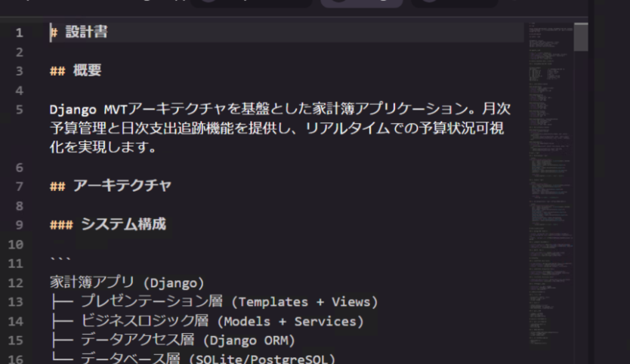630x364 pixels.
Task: Click the vertical scrollbar thumb
Action: click(581, 37)
